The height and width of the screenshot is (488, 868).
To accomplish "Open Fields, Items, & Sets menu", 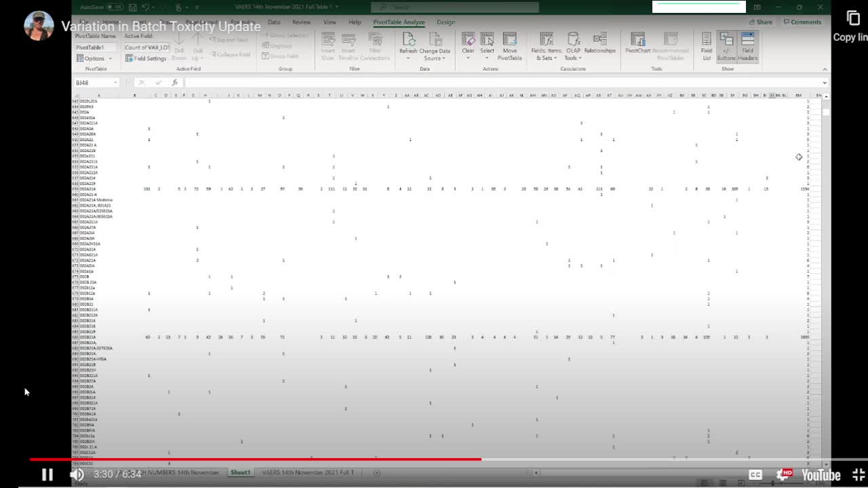I will point(547,46).
